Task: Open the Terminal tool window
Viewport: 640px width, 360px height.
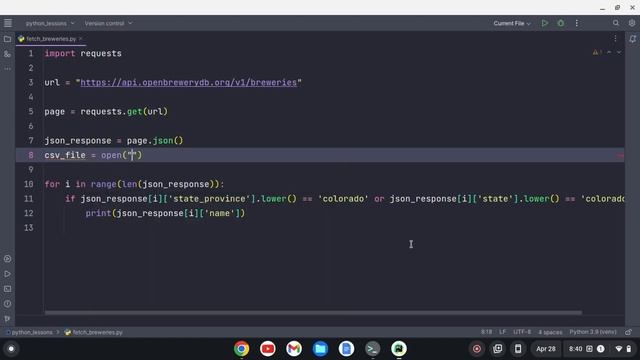Action: (7, 289)
